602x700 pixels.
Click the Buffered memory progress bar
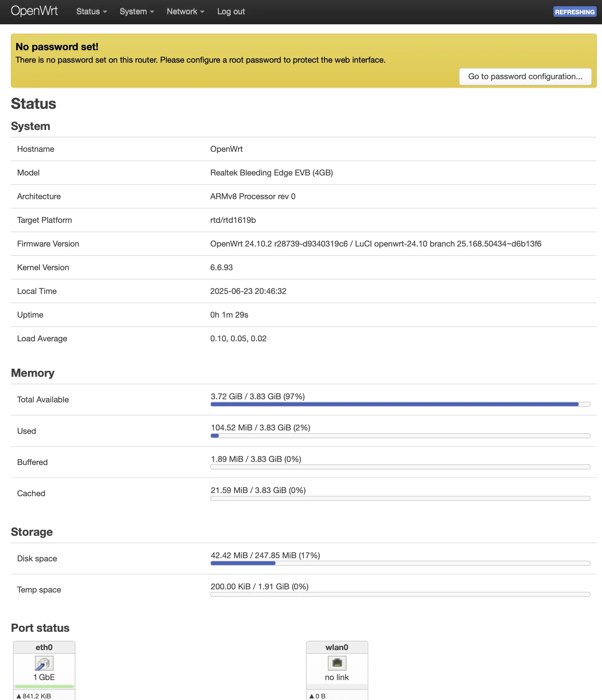400,467
